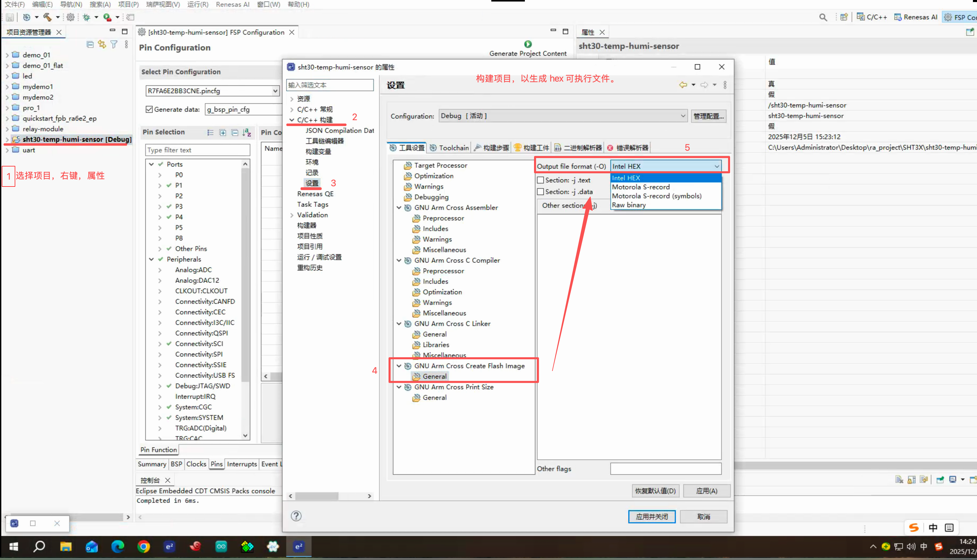Click collapse-all minus icon in Pin Selection

point(235,132)
